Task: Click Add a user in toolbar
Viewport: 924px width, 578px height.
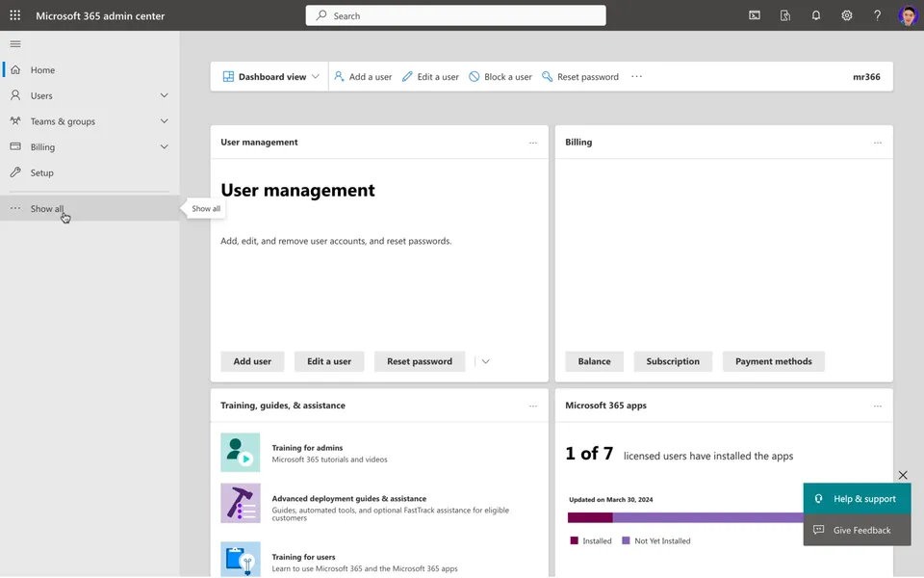Action: pyautogui.click(x=363, y=77)
